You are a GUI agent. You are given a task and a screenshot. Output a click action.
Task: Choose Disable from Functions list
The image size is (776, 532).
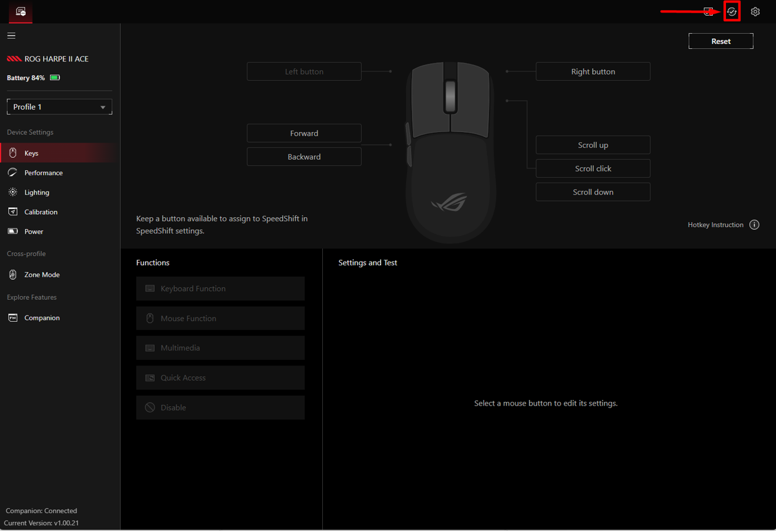(x=220, y=407)
